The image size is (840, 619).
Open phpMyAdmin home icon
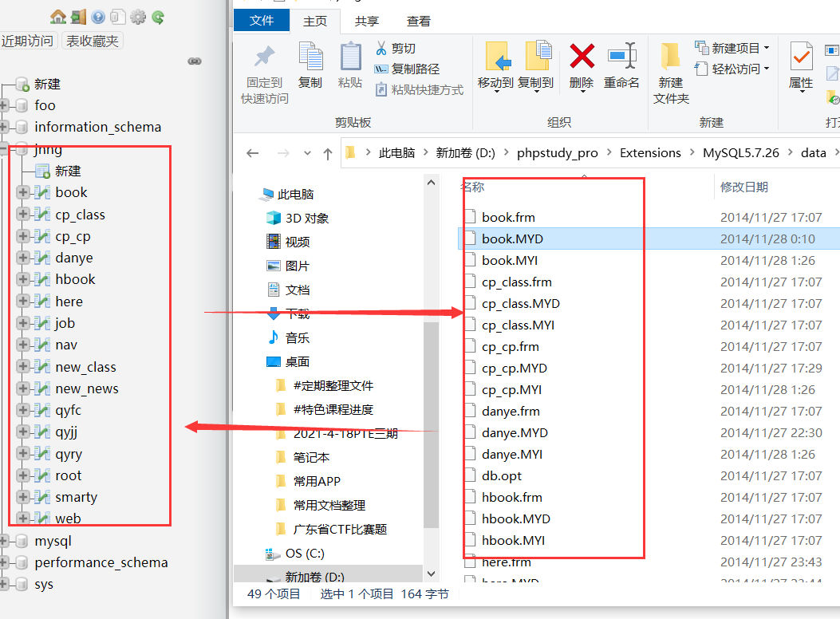tap(58, 17)
